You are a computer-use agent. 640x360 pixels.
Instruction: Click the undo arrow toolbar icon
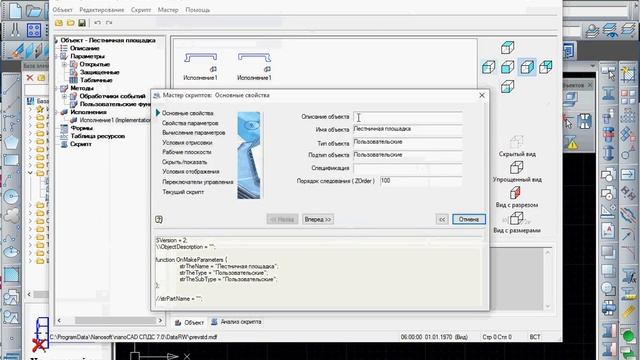point(97,23)
